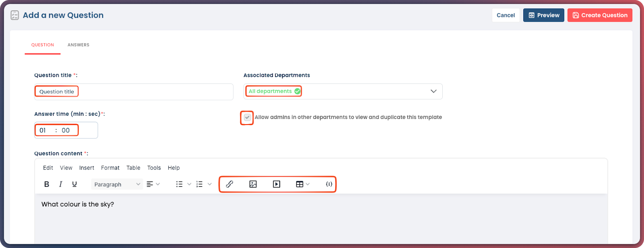The height and width of the screenshot is (248, 644).
Task: Insert an image using the image icon
Action: pyautogui.click(x=253, y=184)
